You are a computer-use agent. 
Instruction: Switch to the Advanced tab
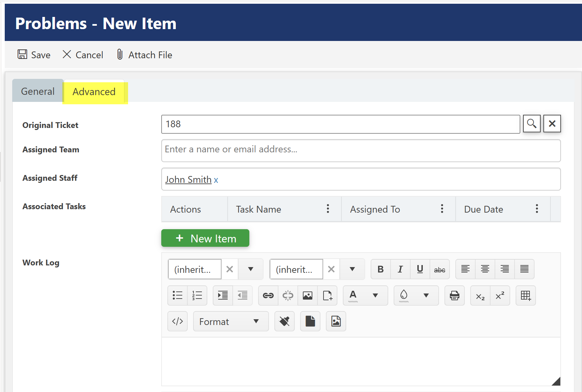click(x=94, y=91)
